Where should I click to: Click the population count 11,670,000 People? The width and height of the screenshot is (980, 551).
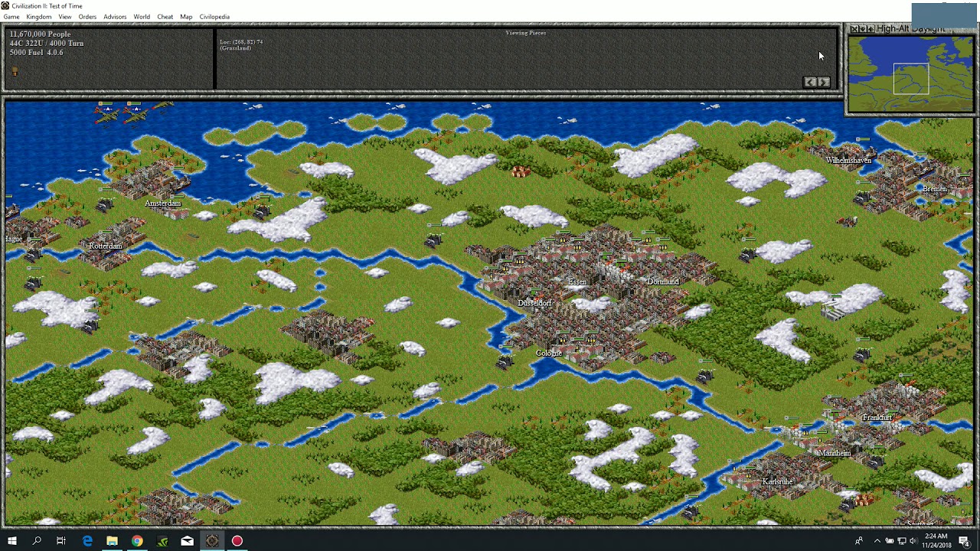point(40,34)
